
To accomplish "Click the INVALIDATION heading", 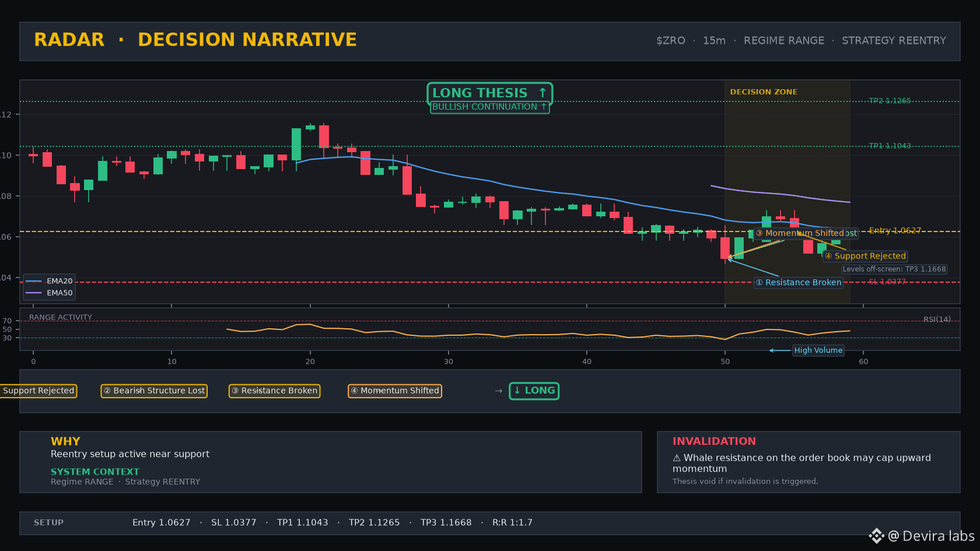I will [714, 441].
